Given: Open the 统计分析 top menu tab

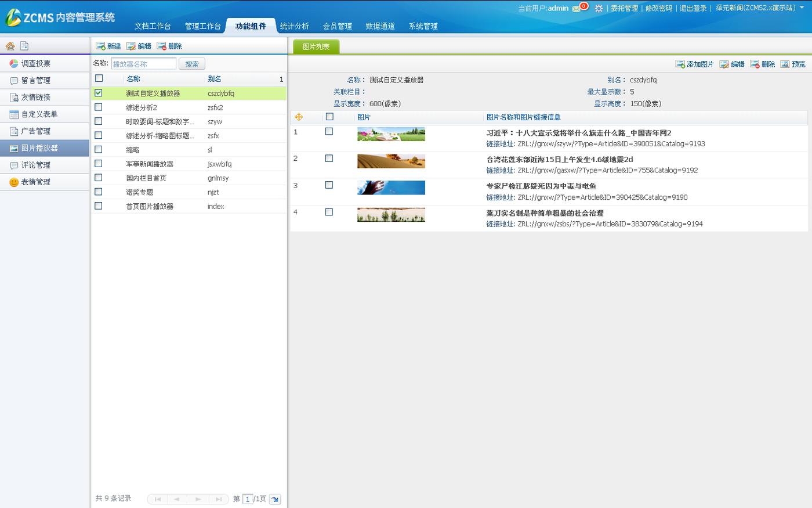Looking at the screenshot, I should tap(294, 26).
